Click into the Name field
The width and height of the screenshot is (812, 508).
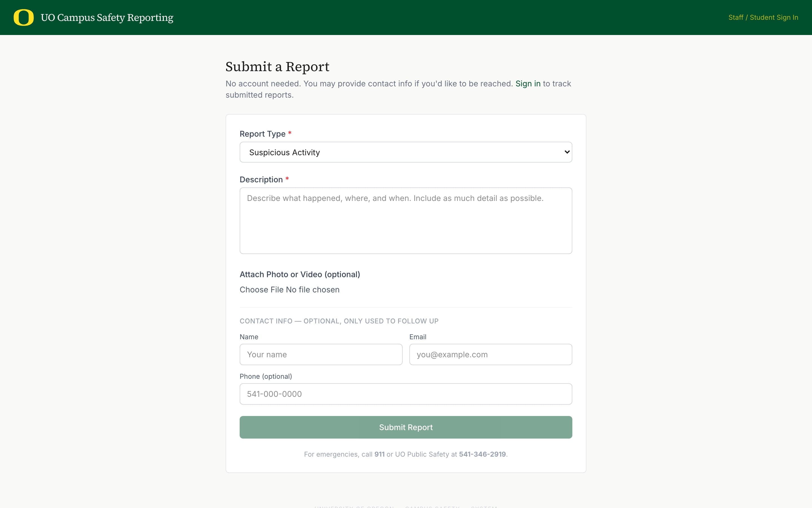coord(321,354)
